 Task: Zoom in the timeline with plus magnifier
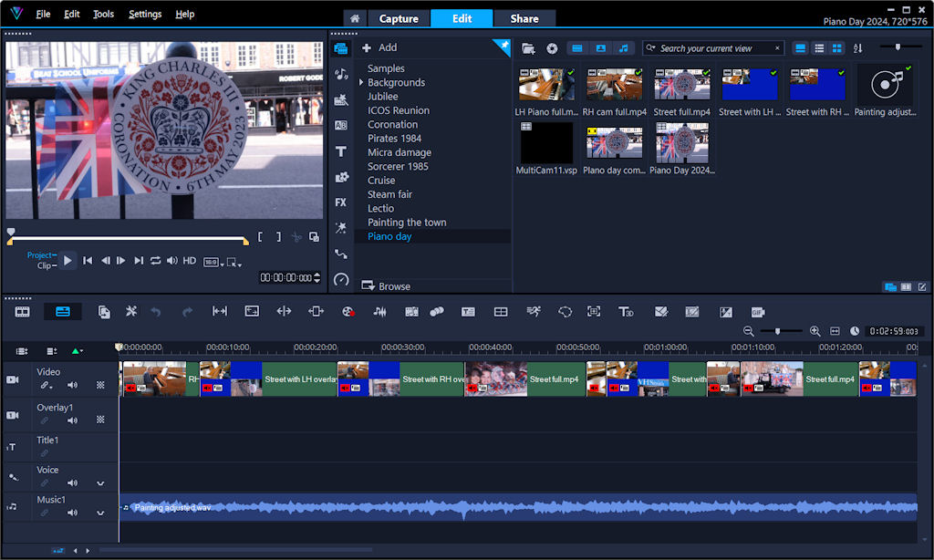(815, 331)
